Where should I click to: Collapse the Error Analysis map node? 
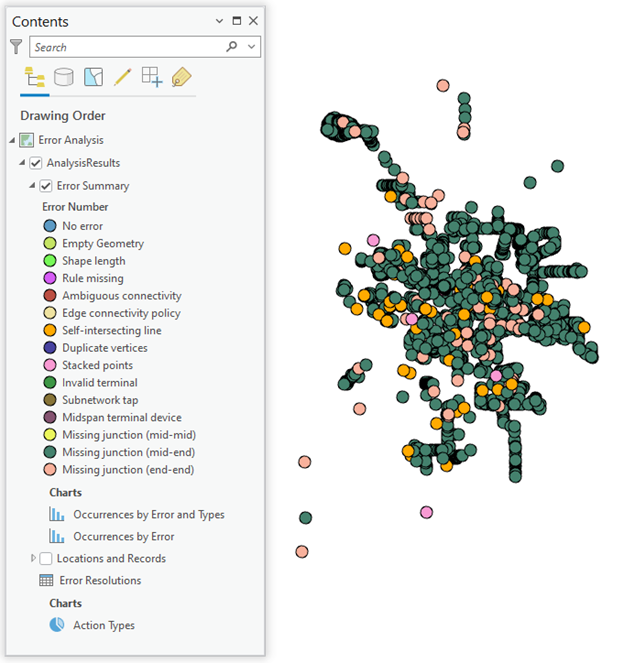coord(12,140)
